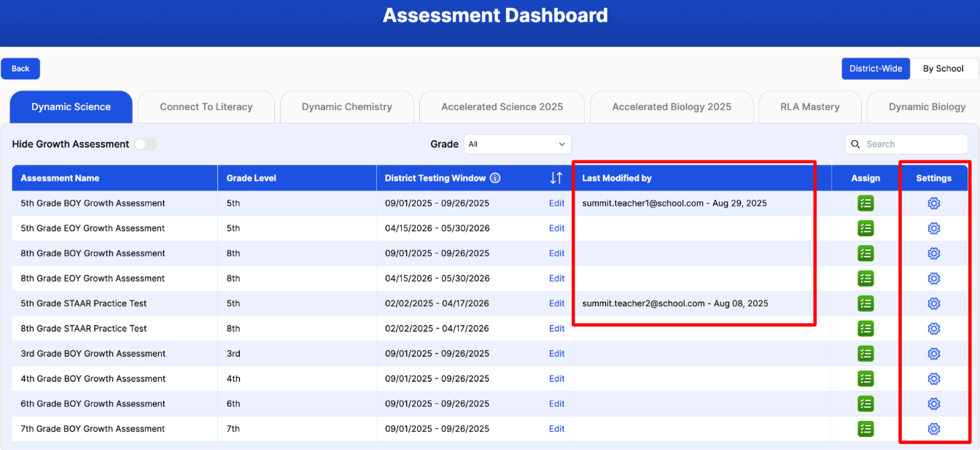Open settings gear for 7th Grade BOY Growth Assessment
The width and height of the screenshot is (980, 450).
pyautogui.click(x=933, y=429)
